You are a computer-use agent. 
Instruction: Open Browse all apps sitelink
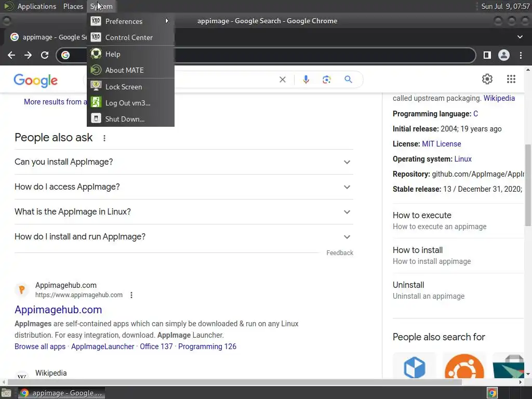pyautogui.click(x=40, y=347)
